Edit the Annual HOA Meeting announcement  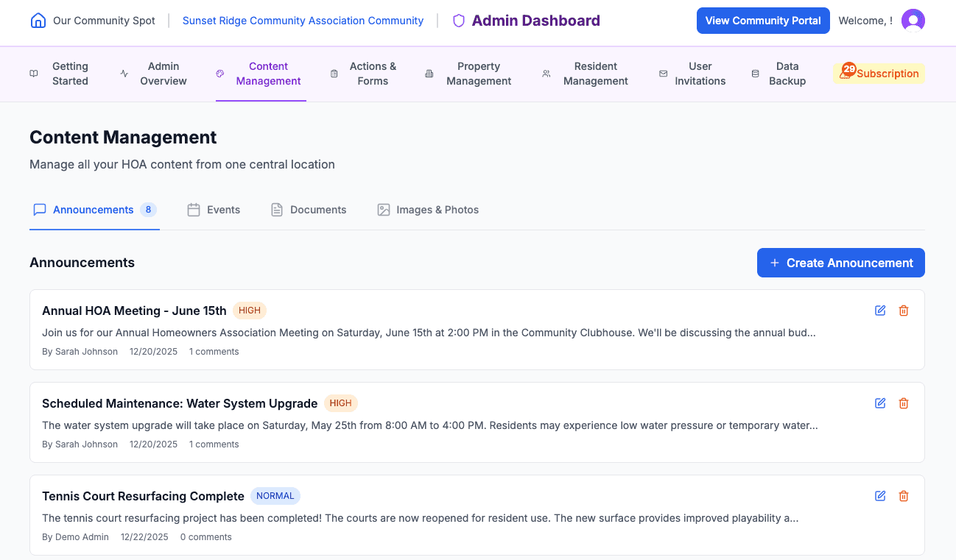[x=880, y=310]
